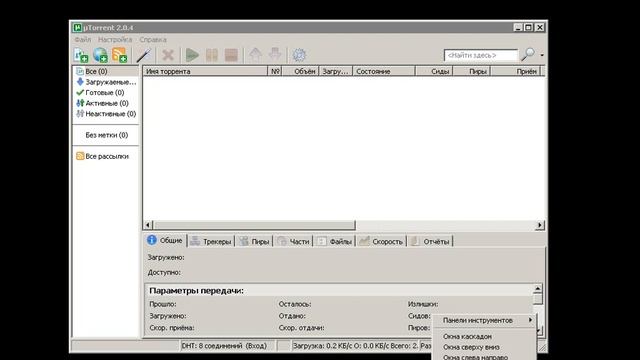
Task: Expand Панели инструментов submenu
Action: (x=484, y=320)
